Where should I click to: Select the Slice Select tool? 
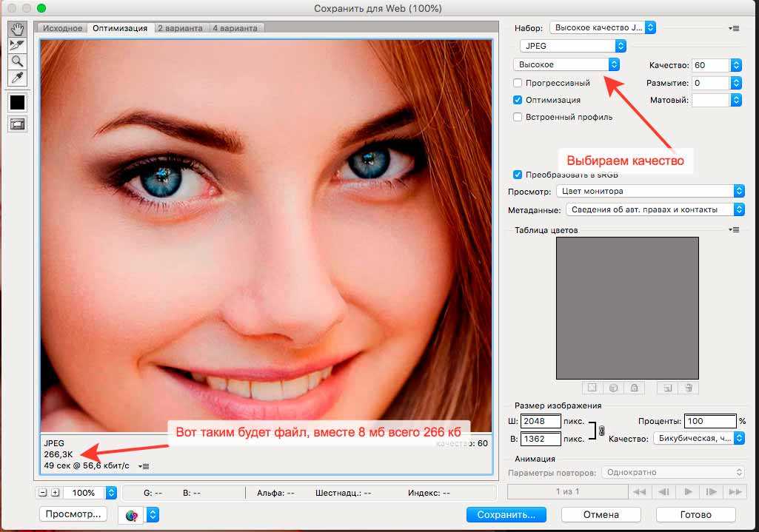click(x=17, y=45)
